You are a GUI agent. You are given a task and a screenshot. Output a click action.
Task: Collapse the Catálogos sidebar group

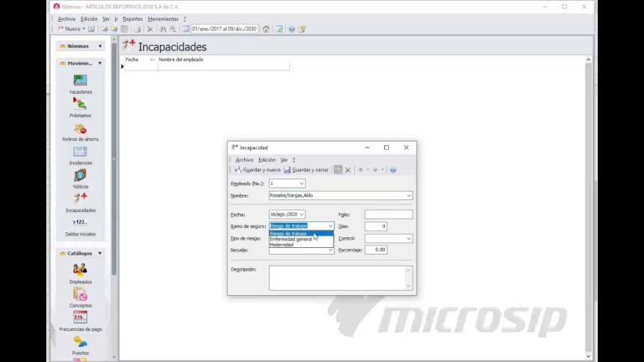pyautogui.click(x=100, y=253)
